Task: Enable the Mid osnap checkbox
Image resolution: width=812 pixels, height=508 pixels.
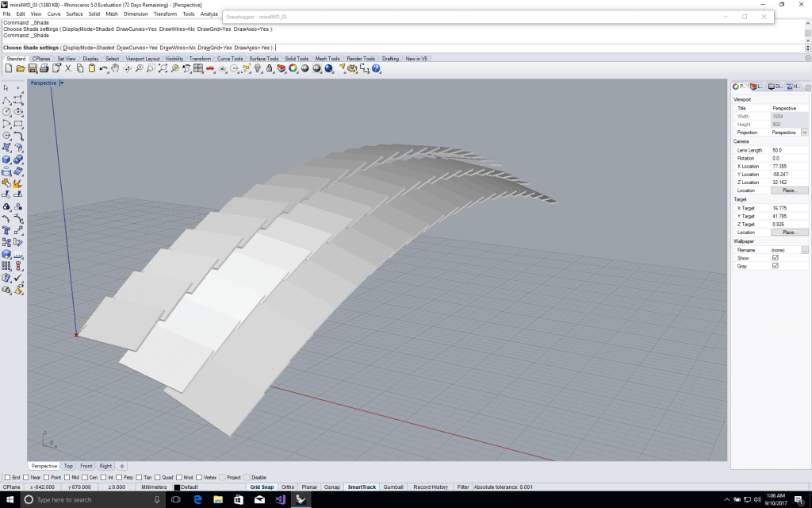Action: (67, 477)
